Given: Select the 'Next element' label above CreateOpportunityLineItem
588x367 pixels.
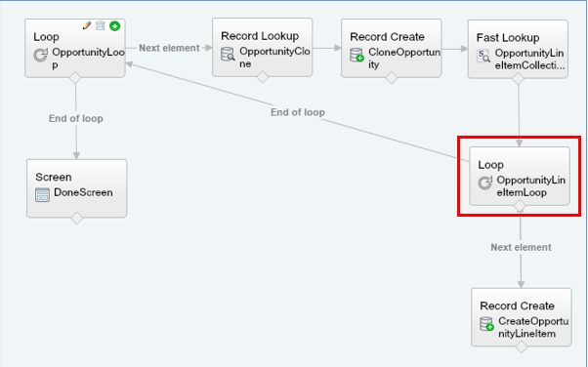Looking at the screenshot, I should point(521,247).
